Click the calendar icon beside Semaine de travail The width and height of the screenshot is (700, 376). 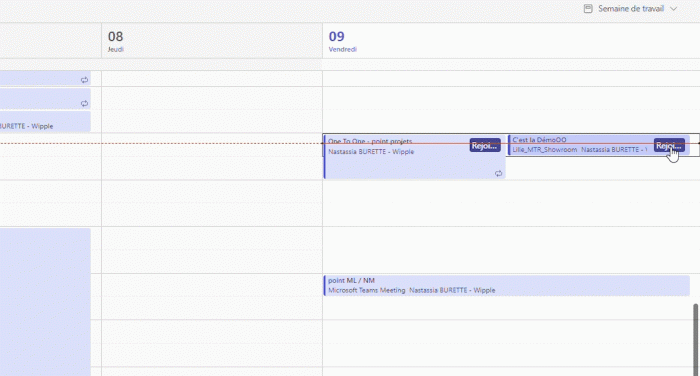(588, 9)
